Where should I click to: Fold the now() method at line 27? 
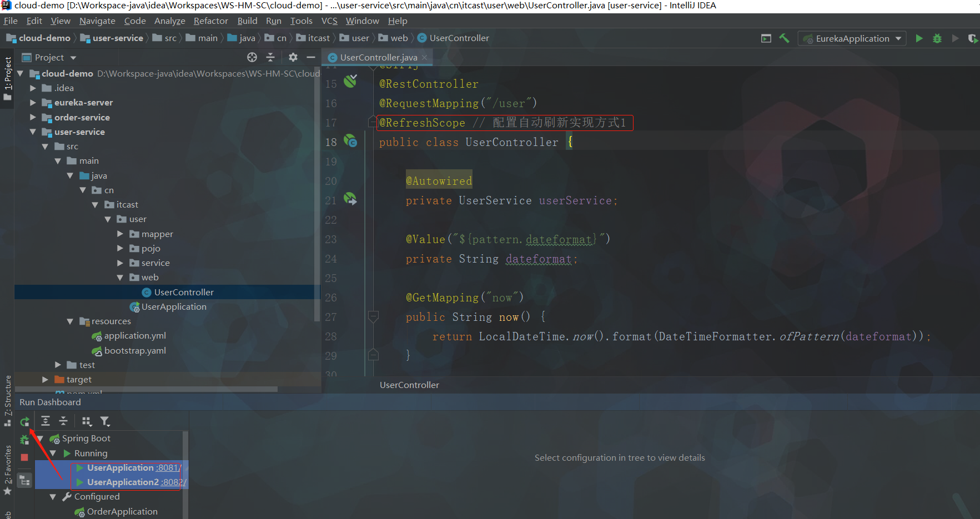[x=373, y=316]
